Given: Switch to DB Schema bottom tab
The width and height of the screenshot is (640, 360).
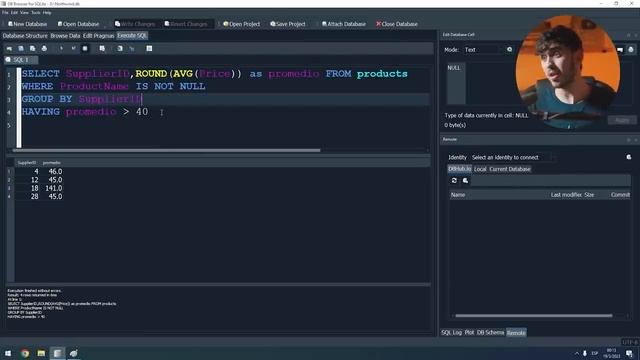Looking at the screenshot, I should pyautogui.click(x=490, y=333).
